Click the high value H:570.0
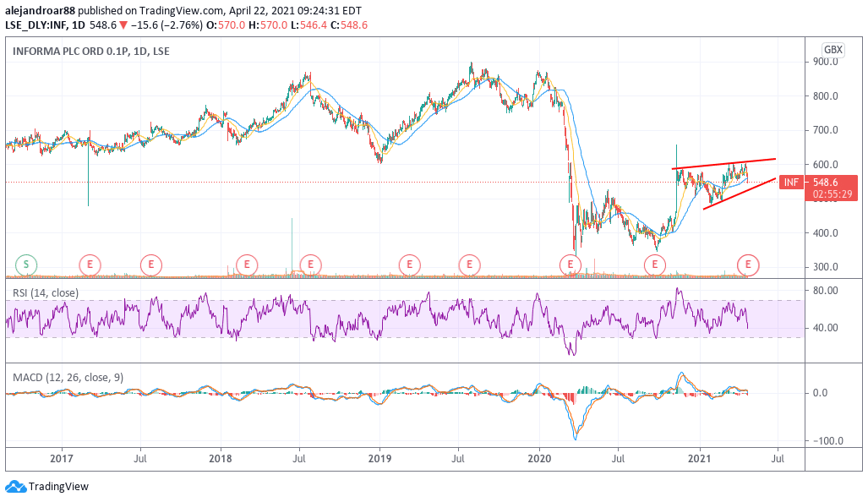Viewport: 868px width, 502px height. click(268, 25)
